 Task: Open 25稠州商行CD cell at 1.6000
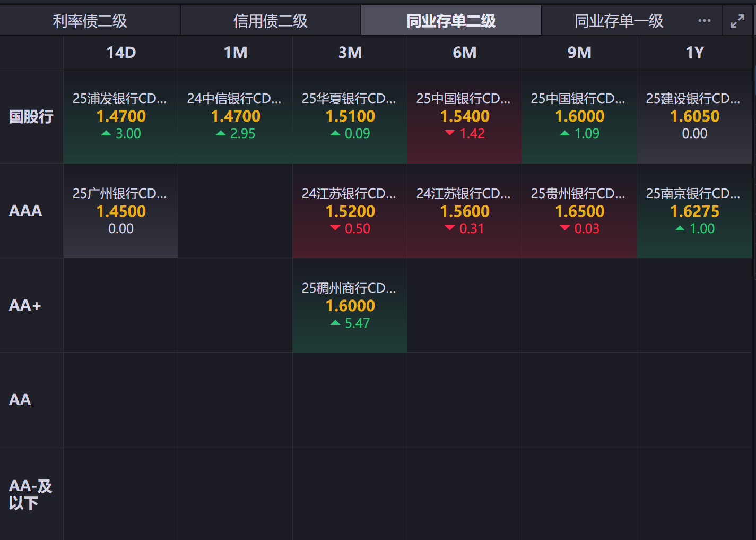(350, 305)
